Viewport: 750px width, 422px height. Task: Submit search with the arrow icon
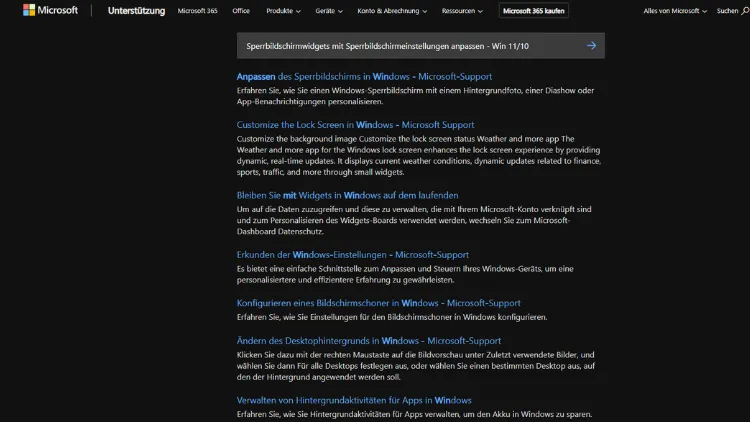(592, 45)
